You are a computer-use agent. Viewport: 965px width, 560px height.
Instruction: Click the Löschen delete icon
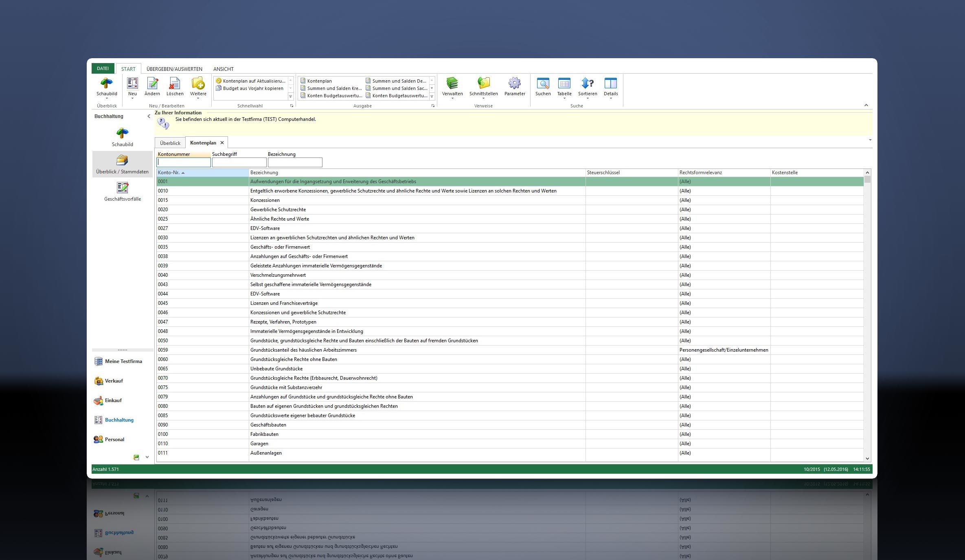(175, 83)
